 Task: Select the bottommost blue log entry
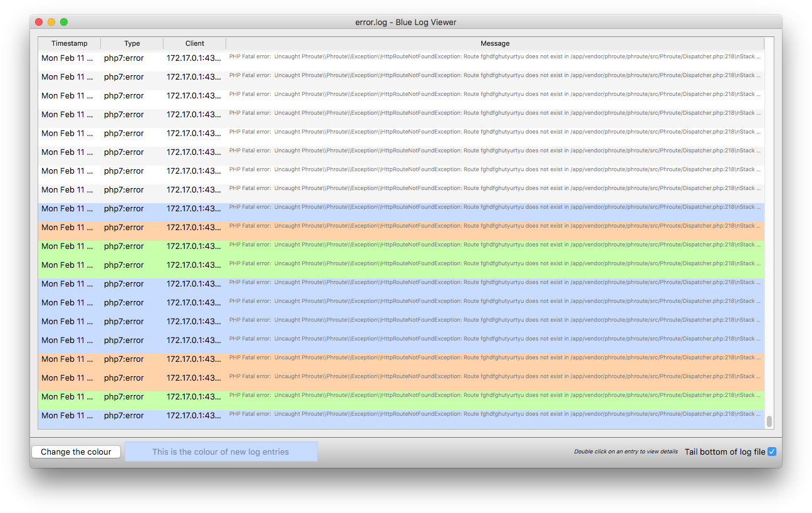(401, 416)
